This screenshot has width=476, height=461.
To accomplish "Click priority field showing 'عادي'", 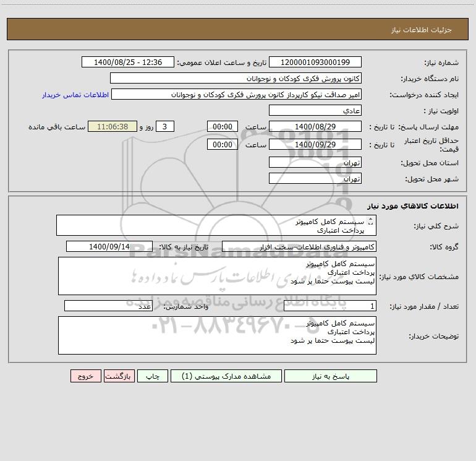I will pos(315,110).
